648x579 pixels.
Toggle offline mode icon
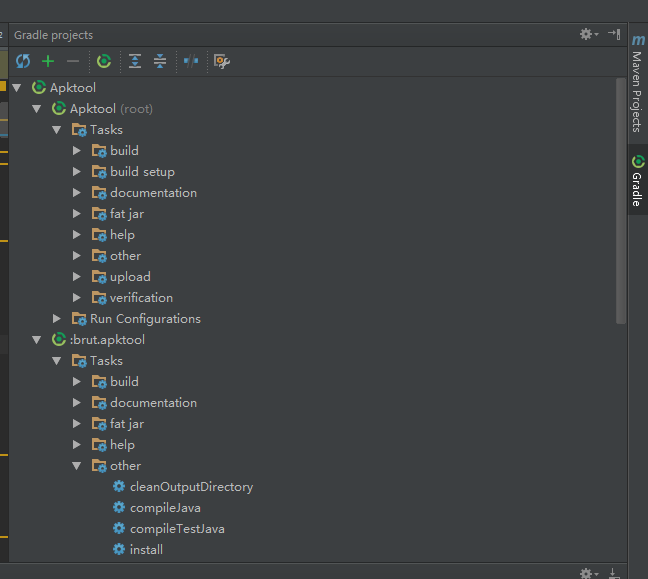(x=191, y=61)
